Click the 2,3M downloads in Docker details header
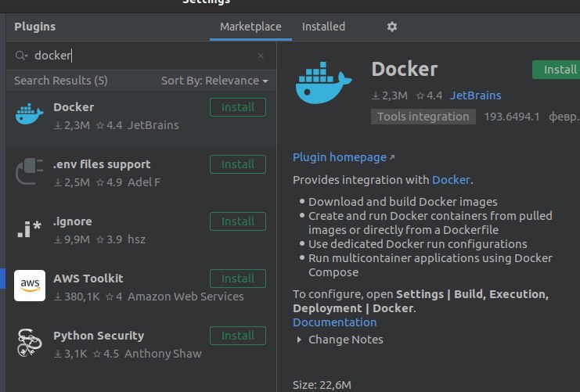580x392 pixels. 390,95
